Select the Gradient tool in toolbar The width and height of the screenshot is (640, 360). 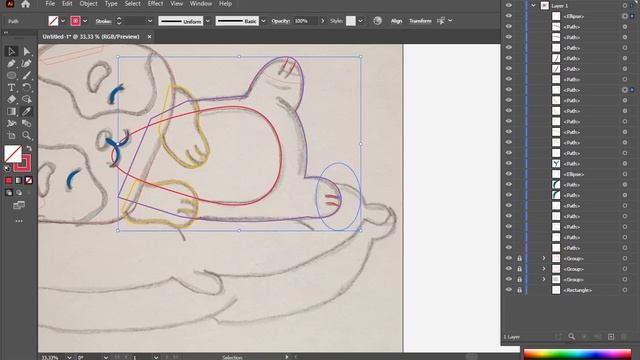coord(11,111)
